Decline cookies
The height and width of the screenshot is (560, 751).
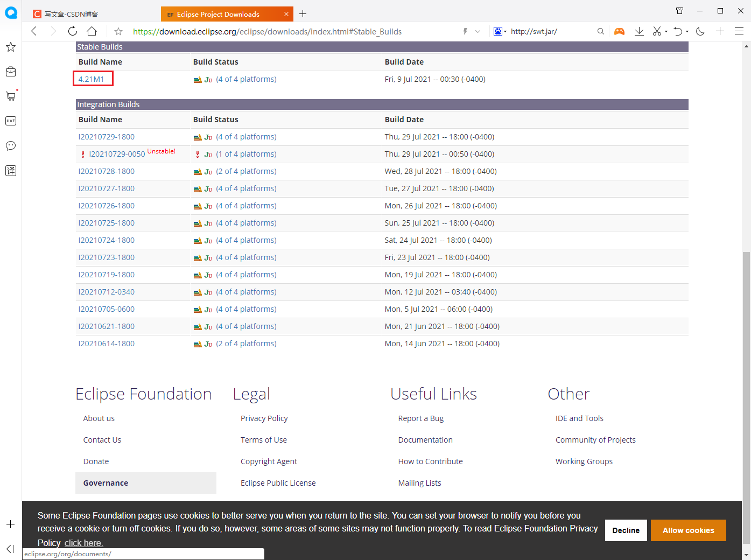pos(626,530)
